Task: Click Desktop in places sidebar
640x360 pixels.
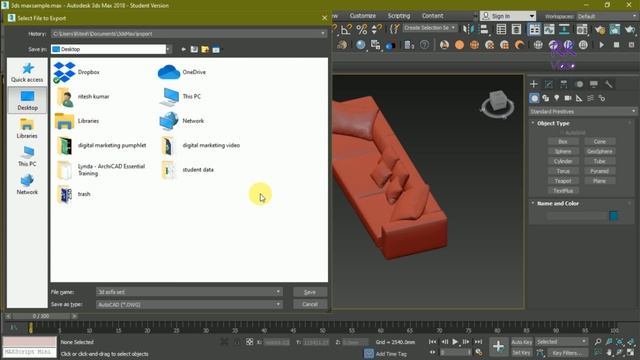Action: (x=27, y=100)
